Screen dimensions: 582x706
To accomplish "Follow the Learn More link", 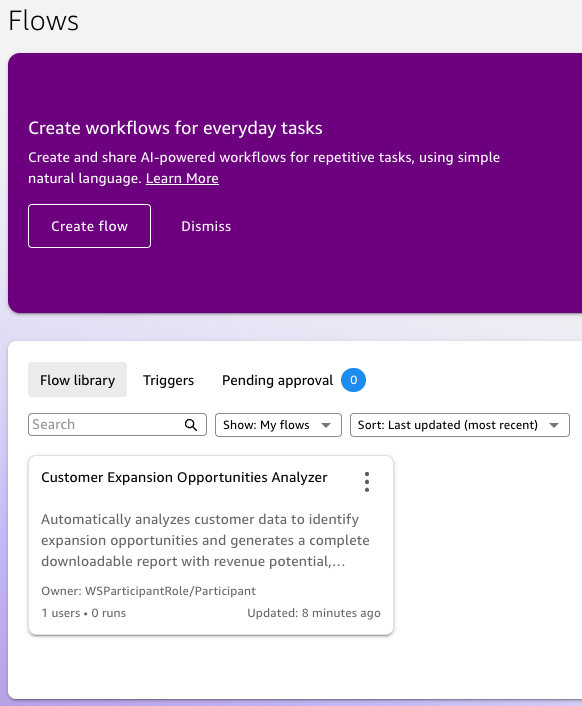I will 182,178.
